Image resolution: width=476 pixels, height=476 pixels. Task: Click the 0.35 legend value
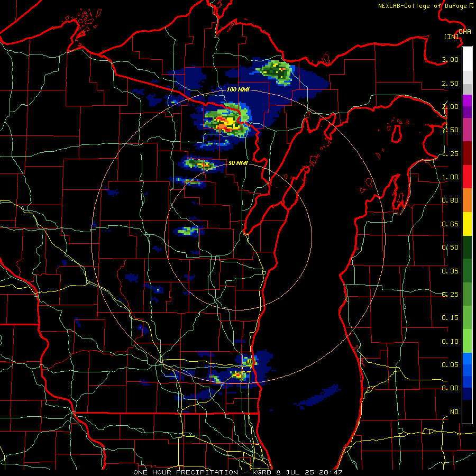pos(450,271)
